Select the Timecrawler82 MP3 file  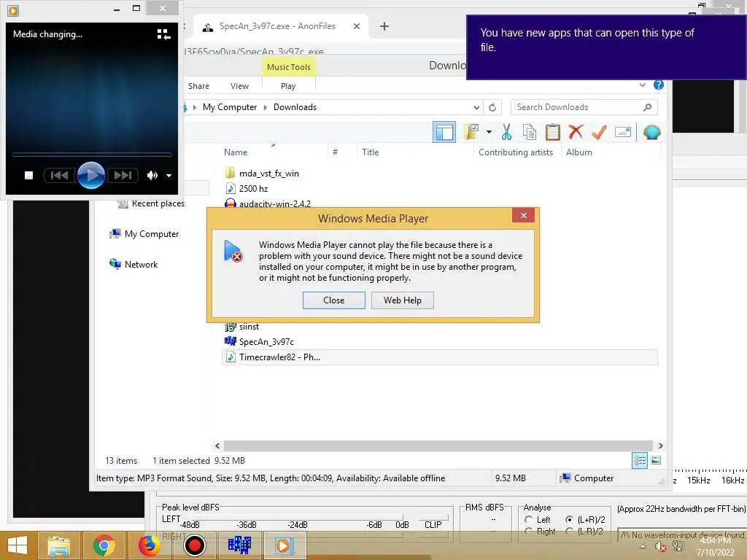(439, 357)
